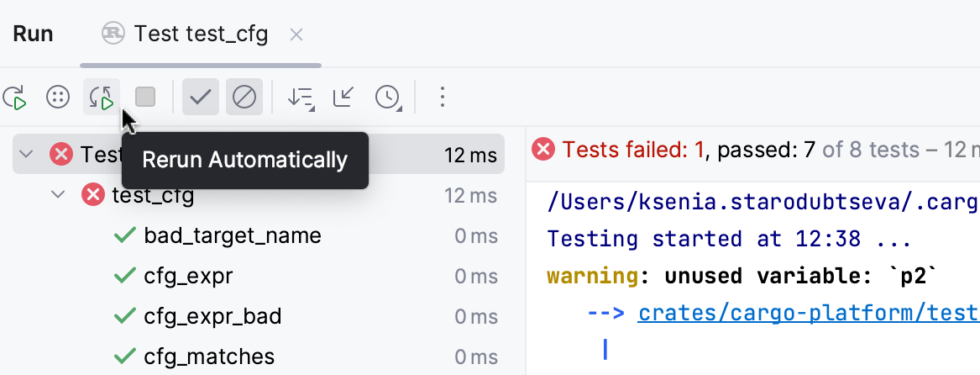Click the Rerun test icon

[x=14, y=98]
